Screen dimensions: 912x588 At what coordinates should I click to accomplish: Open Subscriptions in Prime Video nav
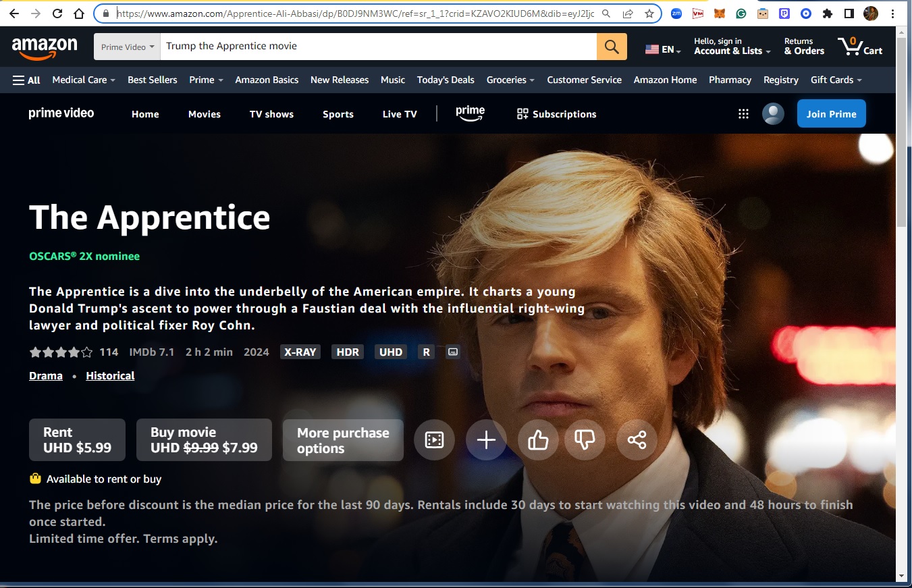tap(557, 114)
